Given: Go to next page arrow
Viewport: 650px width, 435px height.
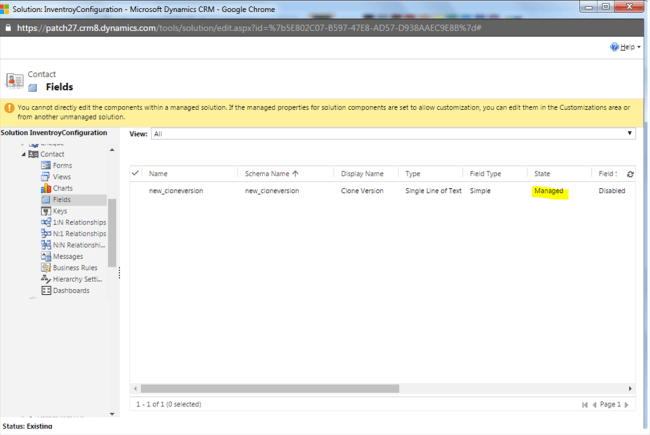Looking at the screenshot, I should pyautogui.click(x=626, y=405).
